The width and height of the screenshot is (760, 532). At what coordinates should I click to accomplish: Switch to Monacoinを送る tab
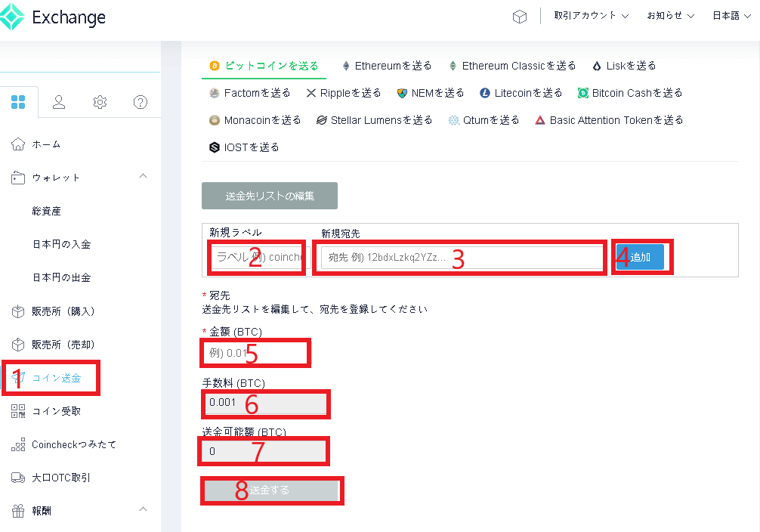coord(255,120)
